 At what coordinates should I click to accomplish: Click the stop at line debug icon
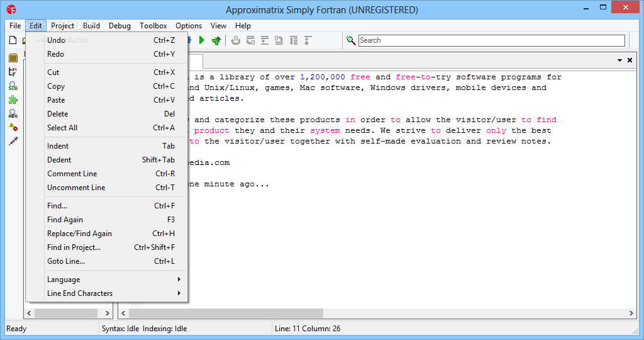coord(308,40)
